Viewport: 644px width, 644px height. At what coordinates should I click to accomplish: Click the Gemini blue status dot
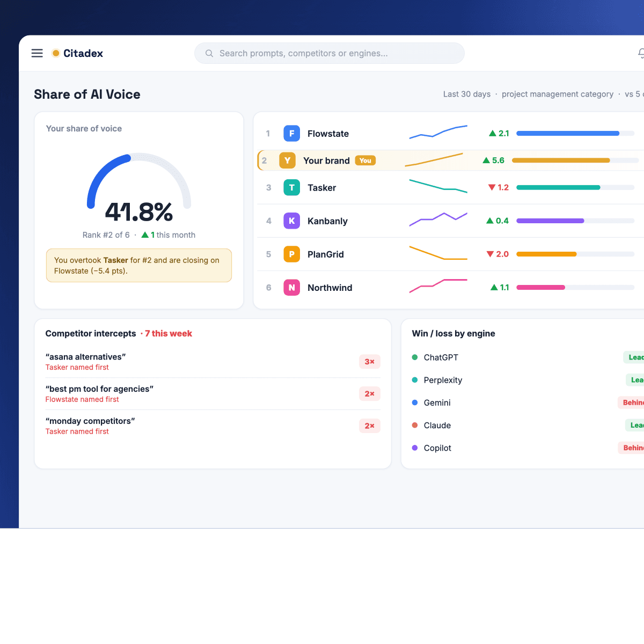[x=415, y=402]
